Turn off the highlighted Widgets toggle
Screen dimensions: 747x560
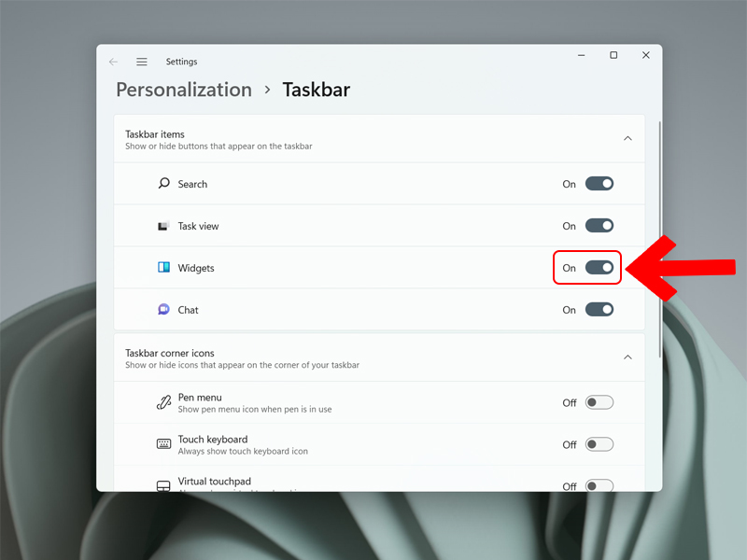click(598, 268)
